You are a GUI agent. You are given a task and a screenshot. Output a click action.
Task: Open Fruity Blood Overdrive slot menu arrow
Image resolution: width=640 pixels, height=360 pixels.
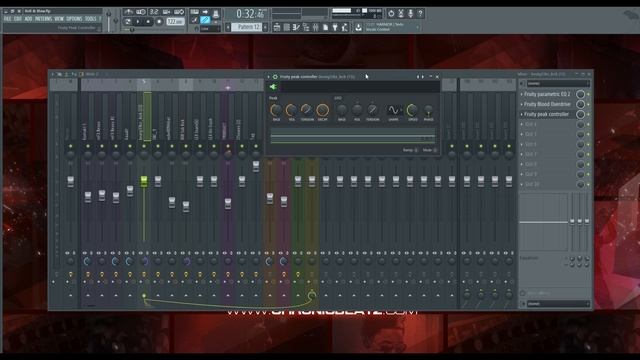click(522, 104)
